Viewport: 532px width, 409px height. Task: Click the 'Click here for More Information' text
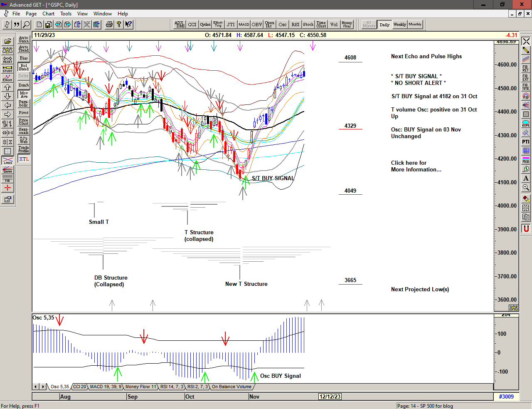tap(416, 166)
